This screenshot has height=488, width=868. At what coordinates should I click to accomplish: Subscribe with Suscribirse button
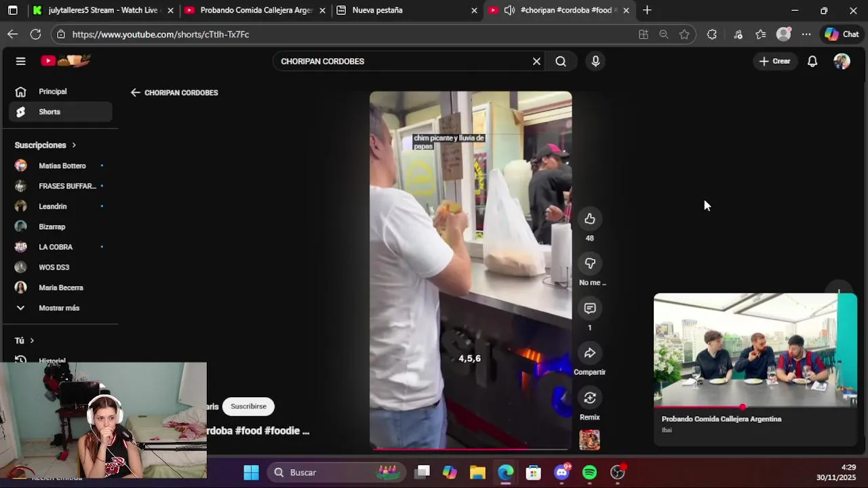248,406
